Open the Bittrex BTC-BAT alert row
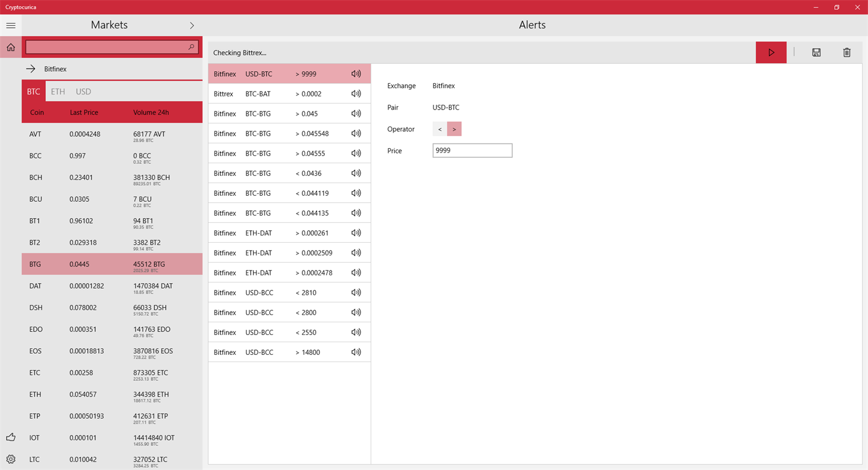The height and width of the screenshot is (470, 868). [x=289, y=93]
